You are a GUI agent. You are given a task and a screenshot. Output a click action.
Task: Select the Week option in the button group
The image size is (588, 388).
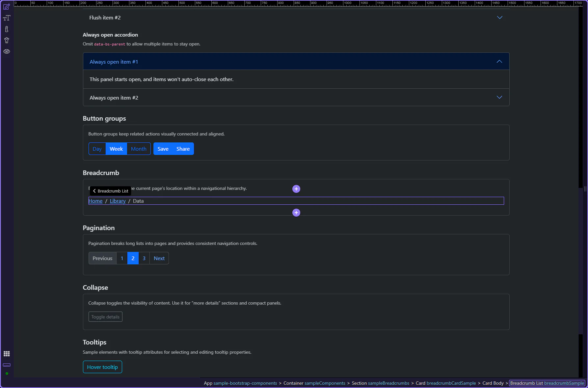(x=116, y=149)
